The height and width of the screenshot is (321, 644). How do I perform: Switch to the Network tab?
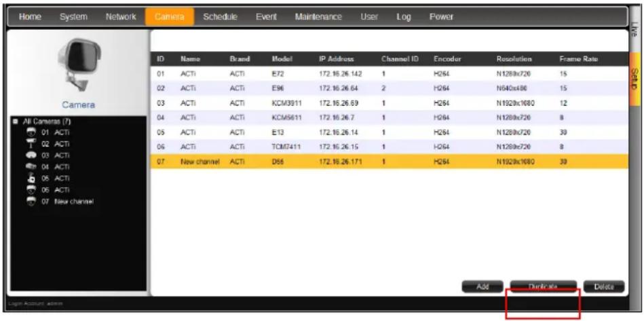(121, 17)
